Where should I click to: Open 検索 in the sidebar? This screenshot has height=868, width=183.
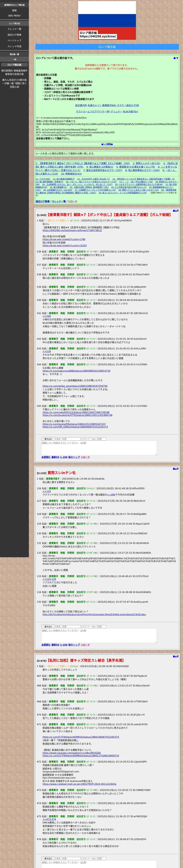coord(14,10)
